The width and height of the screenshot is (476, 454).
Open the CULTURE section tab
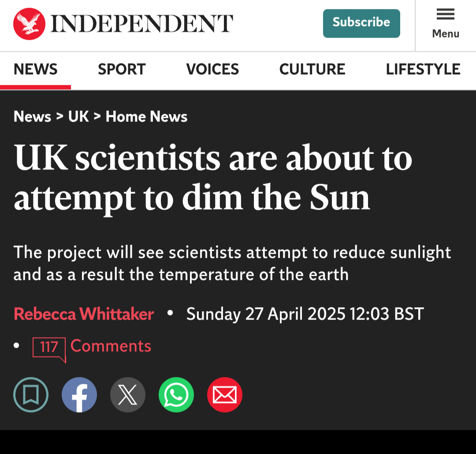[312, 69]
